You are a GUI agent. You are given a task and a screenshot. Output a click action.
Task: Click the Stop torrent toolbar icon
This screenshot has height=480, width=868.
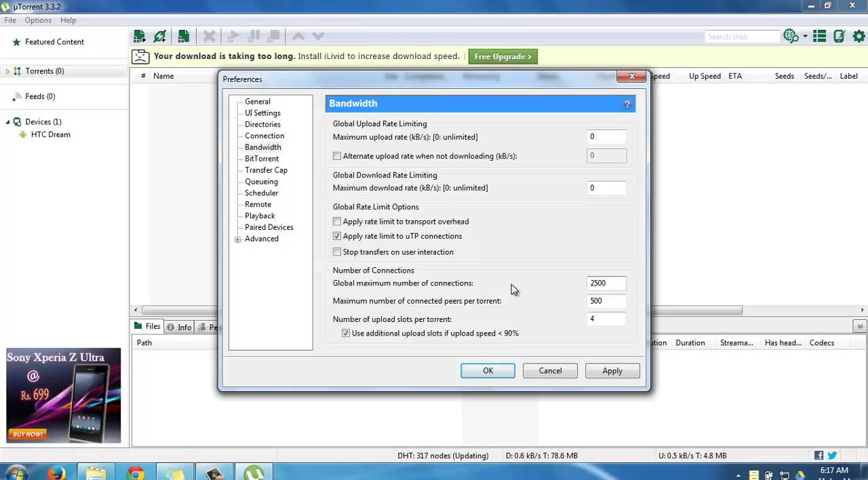click(274, 37)
